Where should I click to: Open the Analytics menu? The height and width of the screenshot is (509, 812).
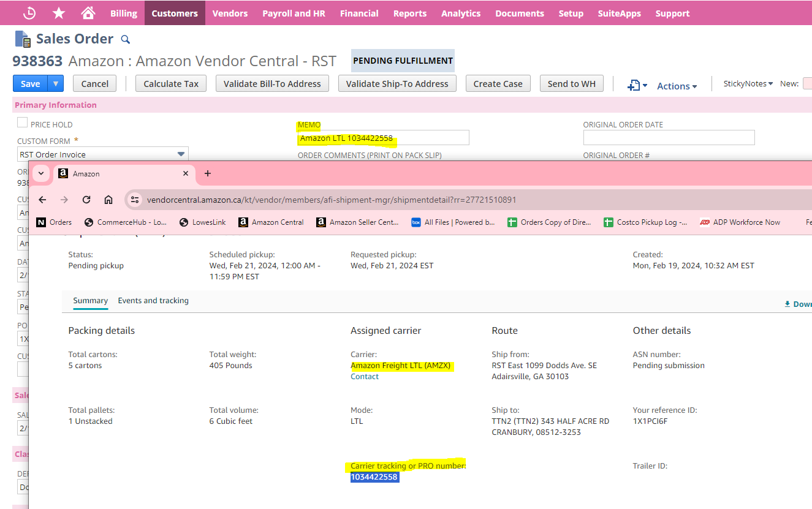tap(461, 13)
